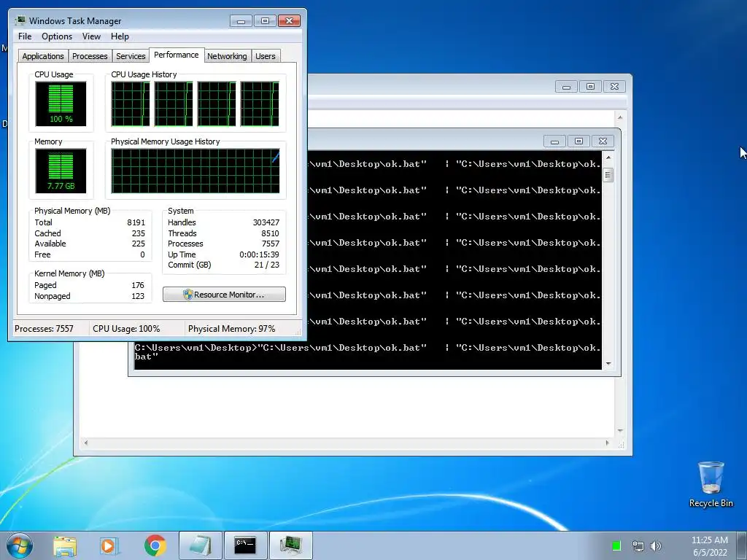The width and height of the screenshot is (747, 560).
Task: Minimize the Windows Task Manager window
Action: tap(241, 21)
